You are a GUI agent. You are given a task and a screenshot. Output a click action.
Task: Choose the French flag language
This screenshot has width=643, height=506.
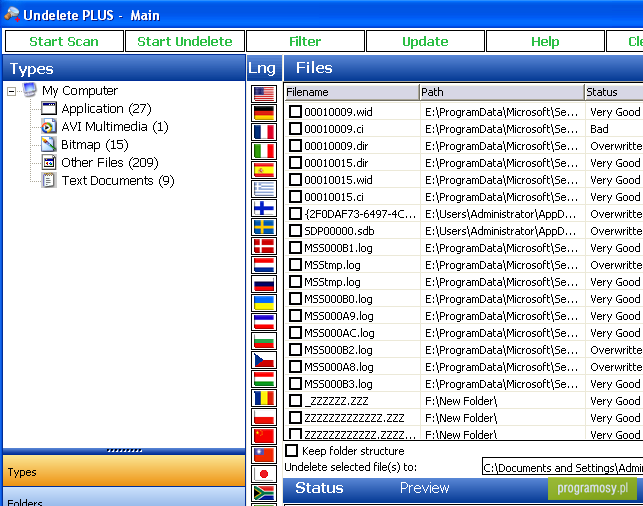(264, 132)
